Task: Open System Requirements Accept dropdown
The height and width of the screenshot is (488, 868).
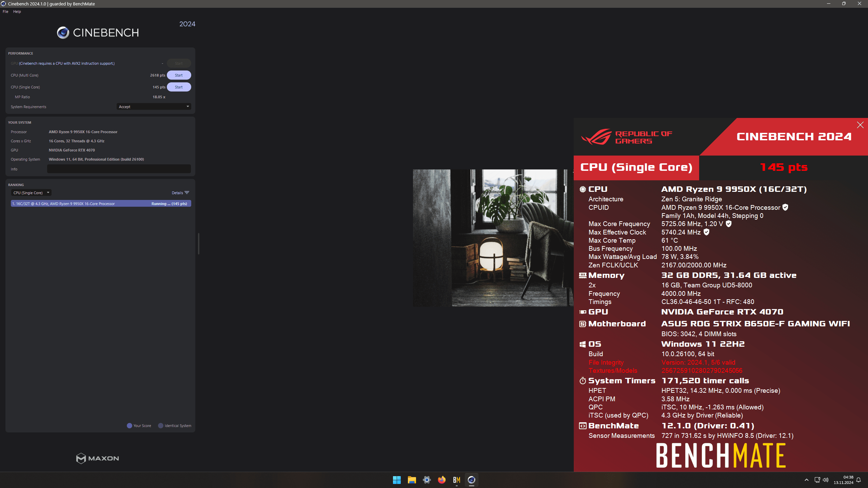Action: (x=154, y=107)
